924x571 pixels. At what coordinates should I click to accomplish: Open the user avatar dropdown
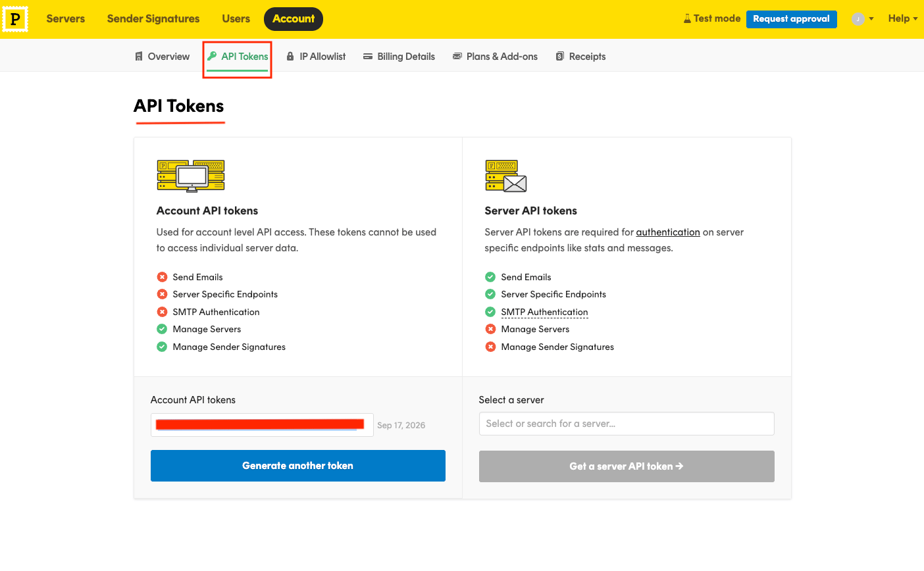click(862, 19)
